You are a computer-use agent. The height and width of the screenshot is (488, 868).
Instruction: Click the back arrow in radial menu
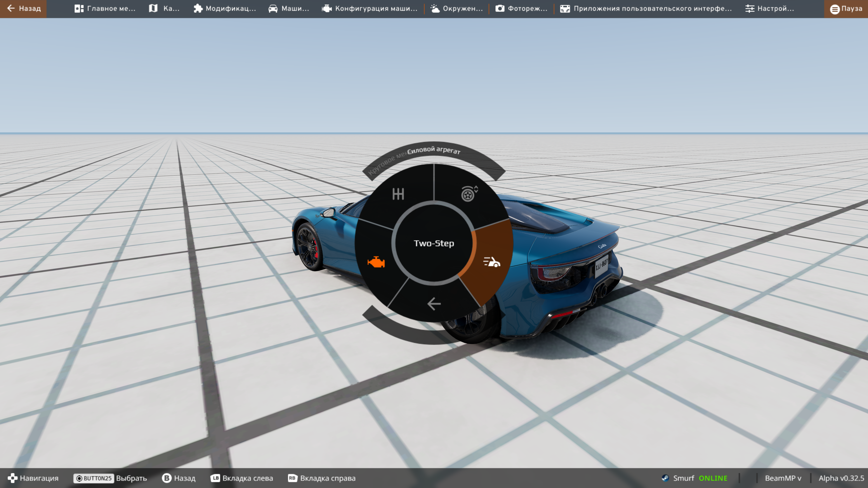[434, 304]
